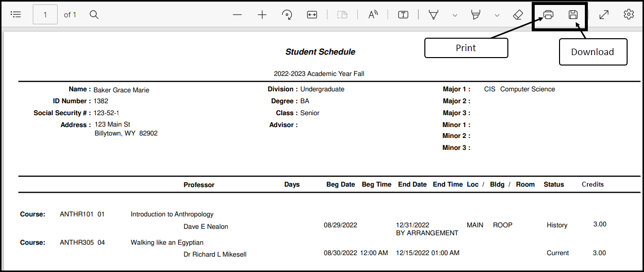Expand the Draw tool options dropdown
Viewport: 644px width, 272px height.
point(455,15)
